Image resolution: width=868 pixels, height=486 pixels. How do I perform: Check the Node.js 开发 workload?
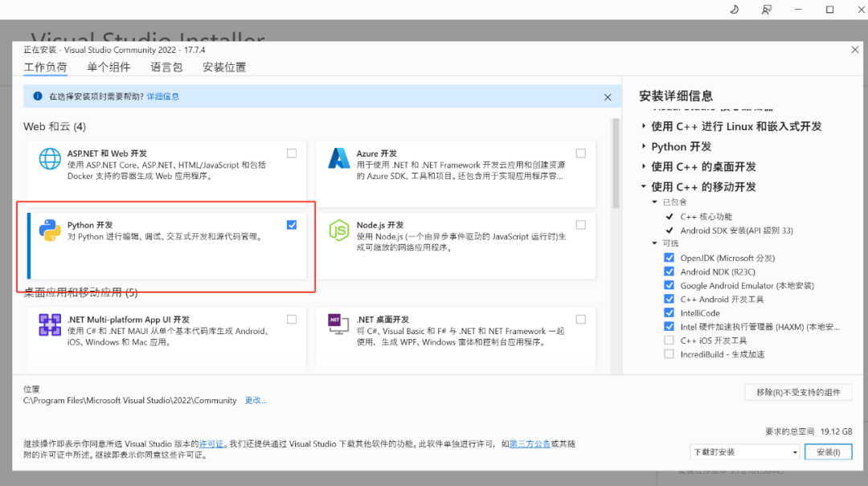click(581, 225)
